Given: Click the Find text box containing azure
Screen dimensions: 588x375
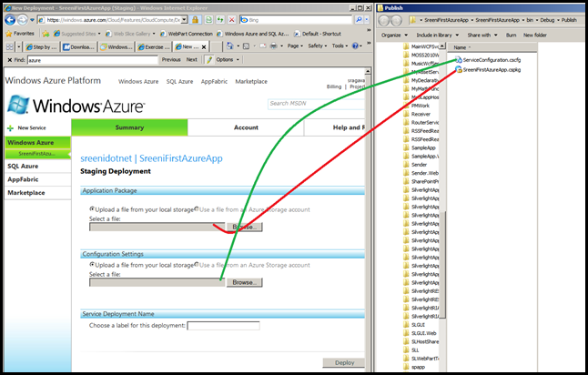Looking at the screenshot, I should pyautogui.click(x=92, y=60).
